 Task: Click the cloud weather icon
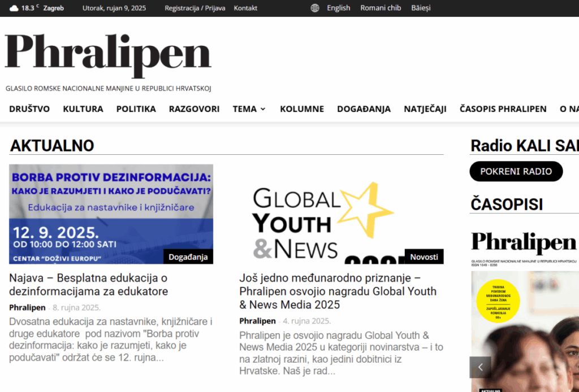(x=14, y=8)
